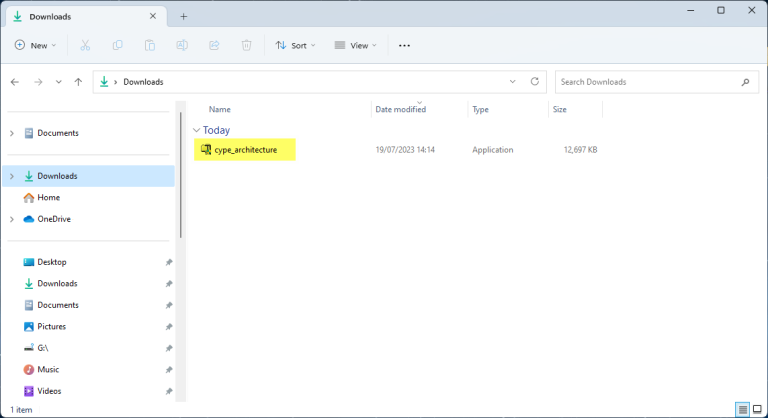Screen dimensions: 768x418
Task: Sort by Size column header
Action: (560, 109)
